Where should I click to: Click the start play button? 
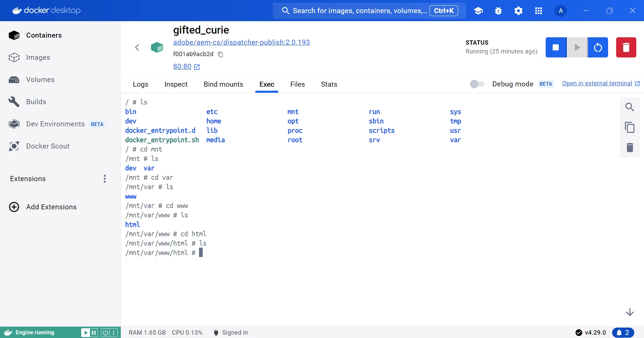(577, 47)
